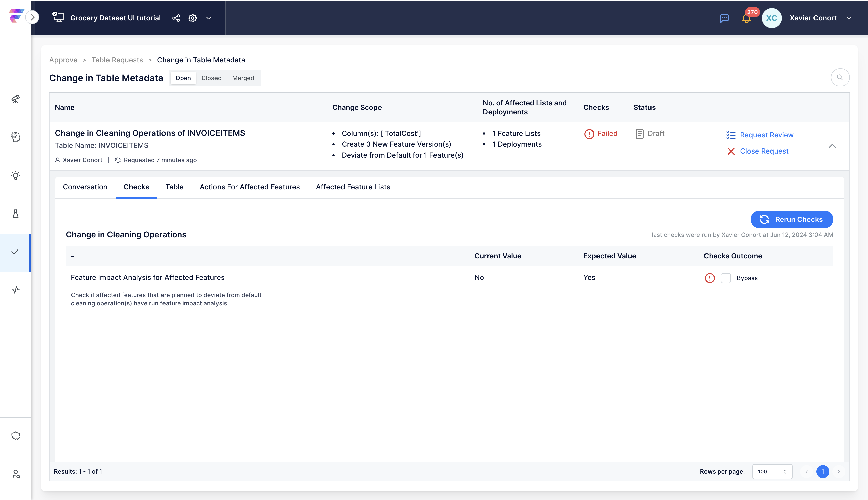Open the share icon in the header
The width and height of the screenshot is (868, 500).
(176, 18)
